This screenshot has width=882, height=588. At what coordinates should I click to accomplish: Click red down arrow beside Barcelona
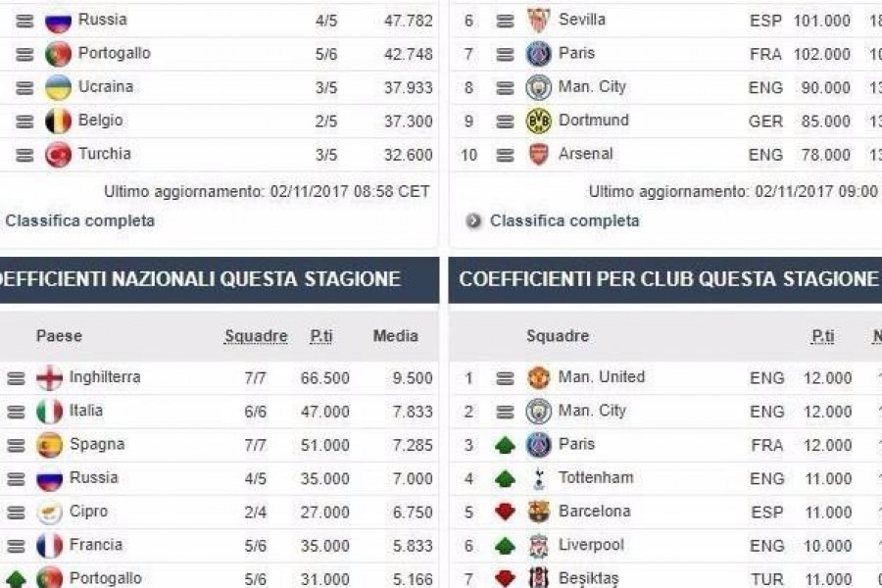click(505, 512)
